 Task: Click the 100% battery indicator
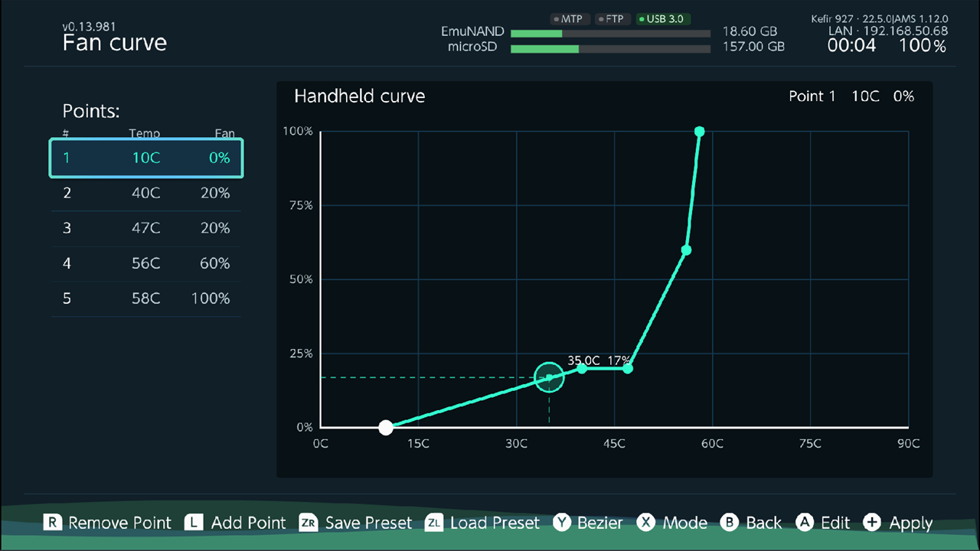pyautogui.click(x=923, y=46)
